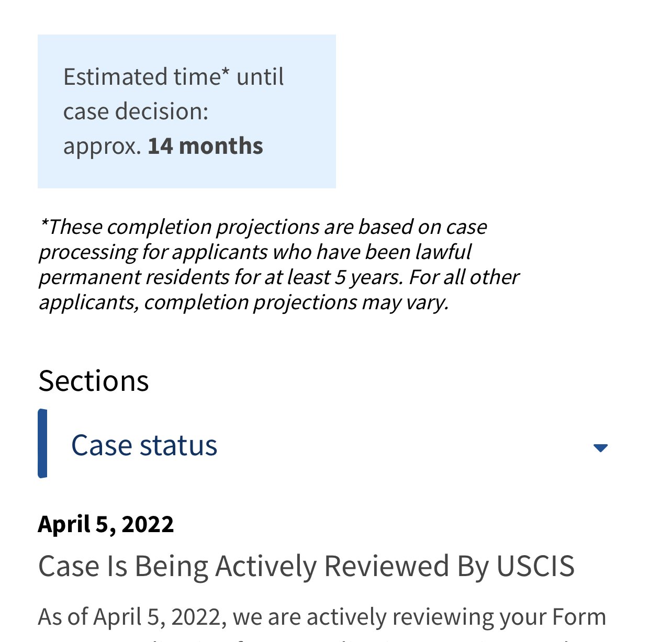Screen dimensions: 672x642
Task: Click the As of April 5, 2022 paragraph
Action: [x=322, y=617]
